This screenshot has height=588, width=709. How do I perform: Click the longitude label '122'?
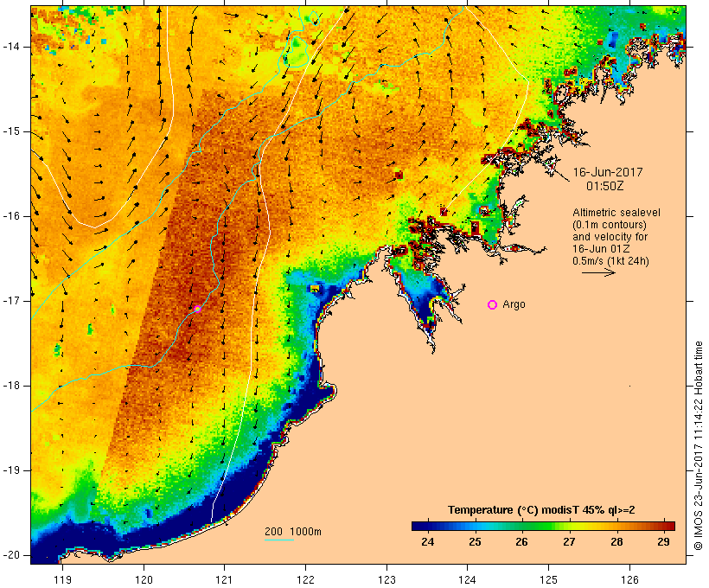tap(306, 579)
